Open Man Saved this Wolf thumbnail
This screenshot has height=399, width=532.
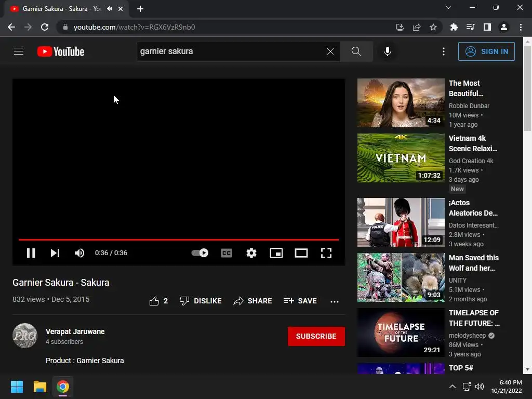(401, 277)
